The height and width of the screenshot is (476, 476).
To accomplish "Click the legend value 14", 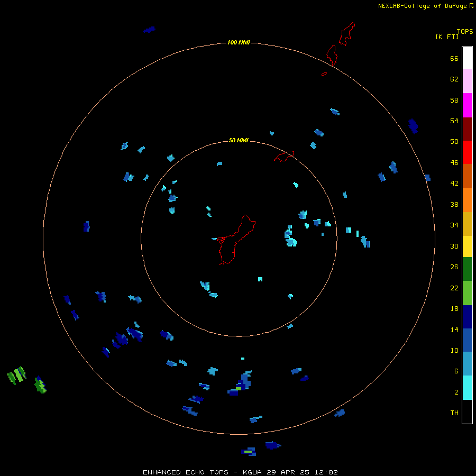I will coord(454,329).
